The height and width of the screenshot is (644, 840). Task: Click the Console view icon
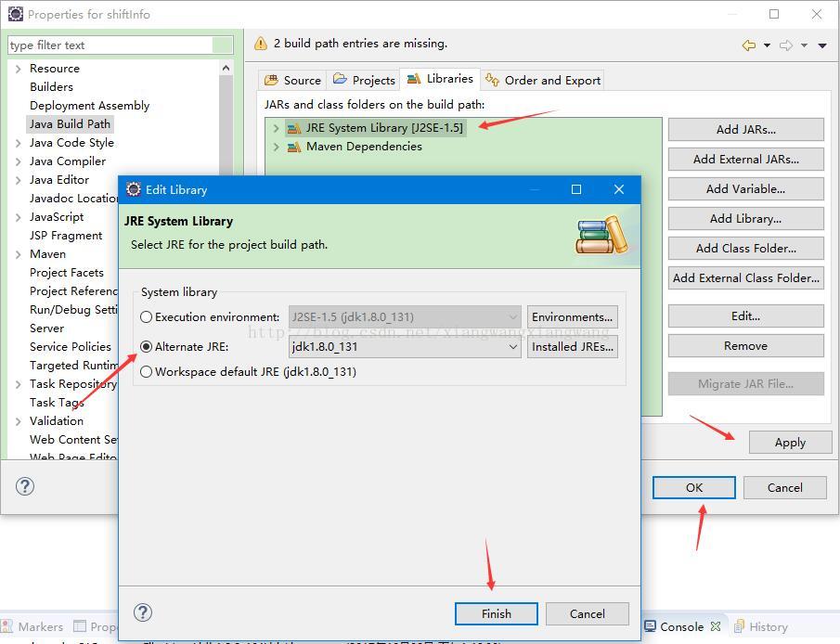(x=650, y=626)
